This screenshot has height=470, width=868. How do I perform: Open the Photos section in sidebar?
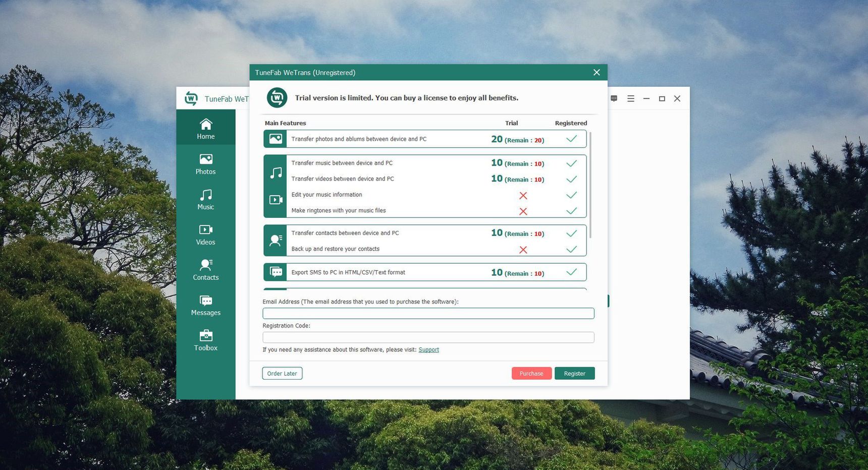pos(205,164)
